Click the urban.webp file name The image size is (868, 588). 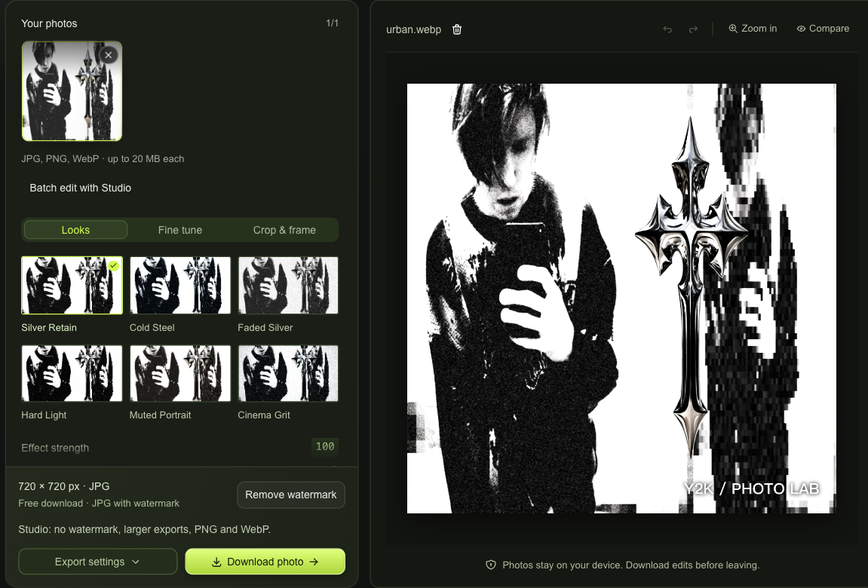coord(413,29)
